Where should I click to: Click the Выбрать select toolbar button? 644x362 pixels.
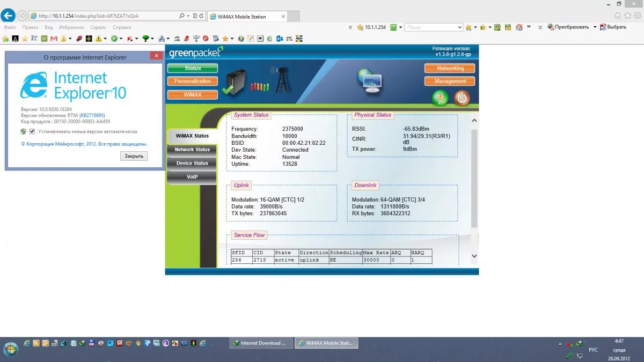(613, 27)
